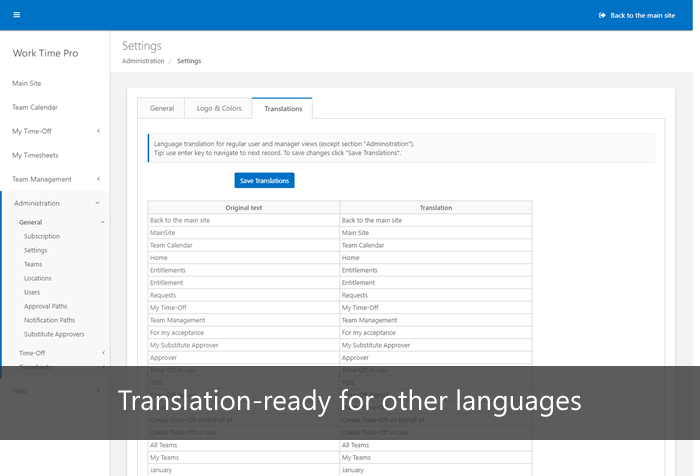Open Teams admin page
The height and width of the screenshot is (476, 700).
[x=33, y=264]
